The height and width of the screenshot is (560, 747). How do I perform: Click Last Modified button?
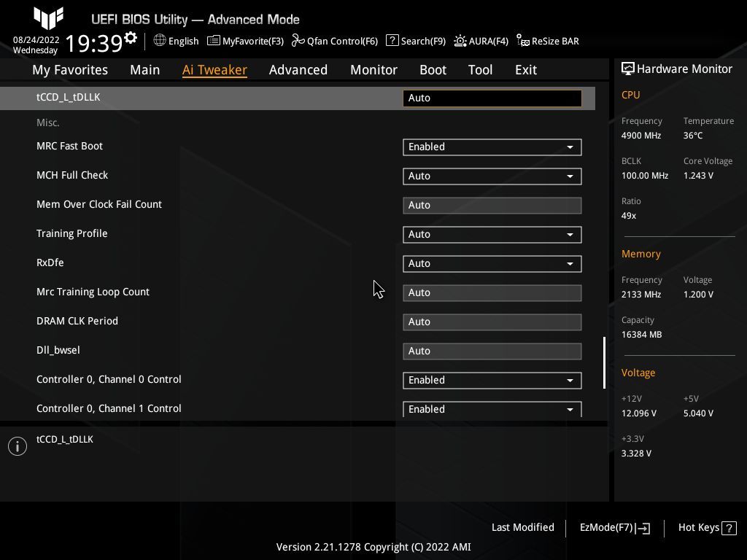tap(522, 528)
